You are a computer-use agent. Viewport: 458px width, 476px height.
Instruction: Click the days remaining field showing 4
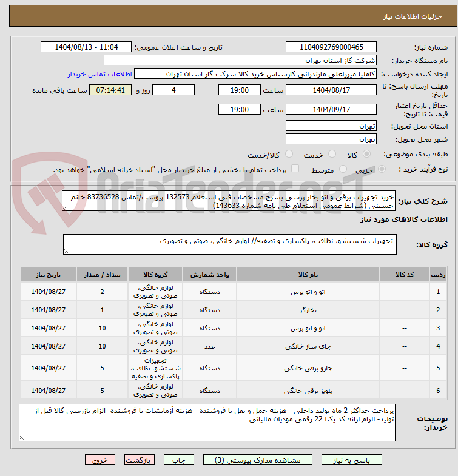[x=173, y=90]
